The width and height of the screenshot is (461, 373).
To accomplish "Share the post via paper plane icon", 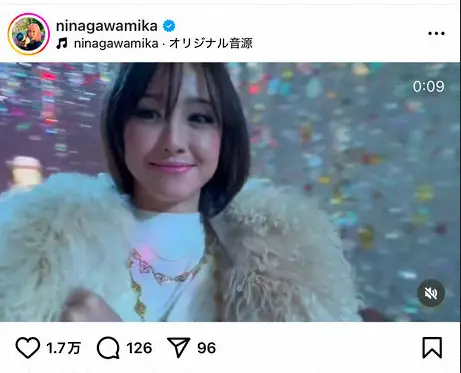I will tap(179, 347).
